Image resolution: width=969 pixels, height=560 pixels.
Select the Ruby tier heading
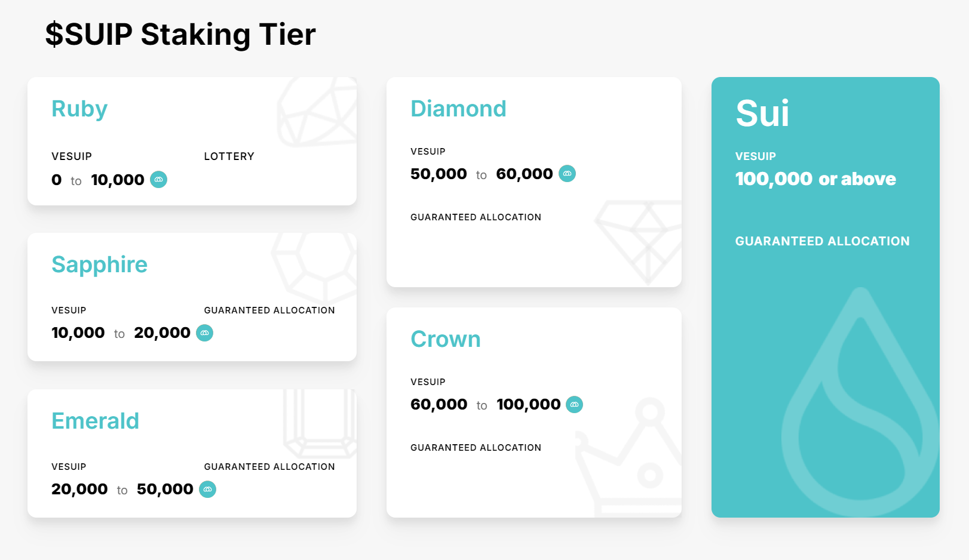click(79, 109)
